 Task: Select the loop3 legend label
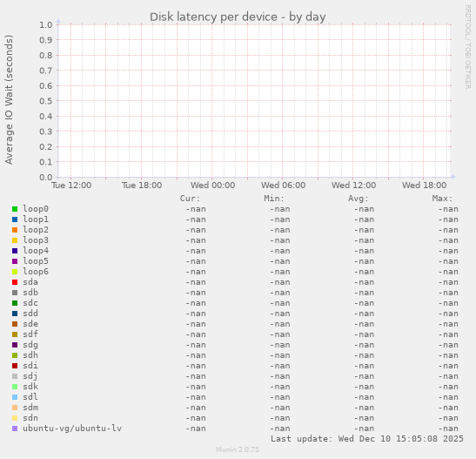pos(36,240)
